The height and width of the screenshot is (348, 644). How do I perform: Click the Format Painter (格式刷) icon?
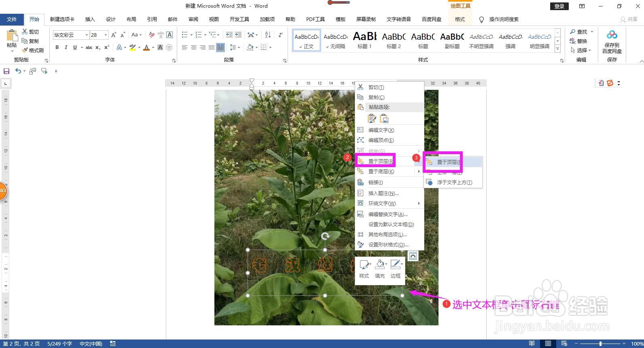pos(25,50)
